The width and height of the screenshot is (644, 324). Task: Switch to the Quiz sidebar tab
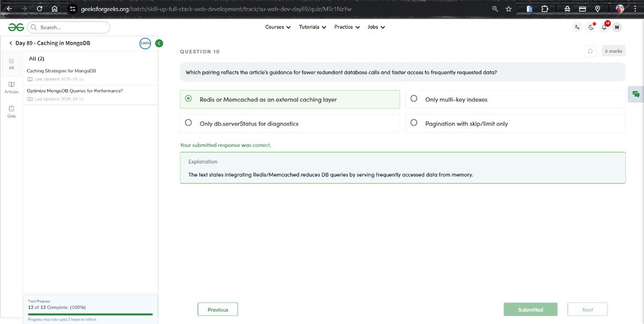pyautogui.click(x=11, y=112)
